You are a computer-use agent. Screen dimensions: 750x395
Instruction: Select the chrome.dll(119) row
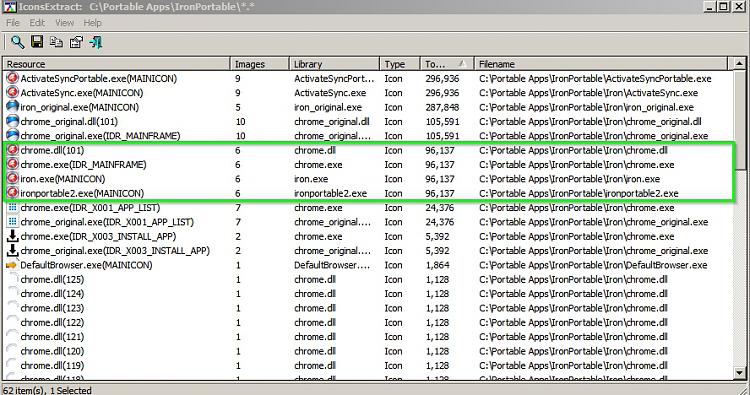[x=367, y=365]
